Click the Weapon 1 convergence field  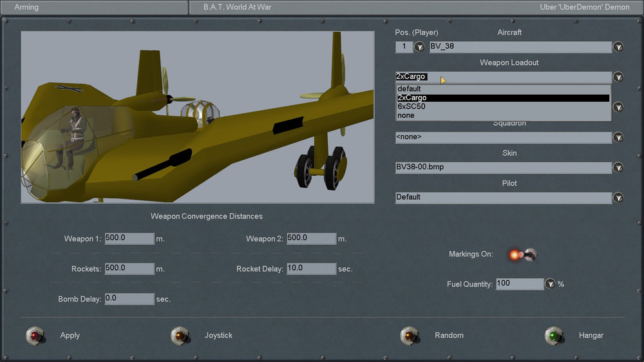click(129, 238)
